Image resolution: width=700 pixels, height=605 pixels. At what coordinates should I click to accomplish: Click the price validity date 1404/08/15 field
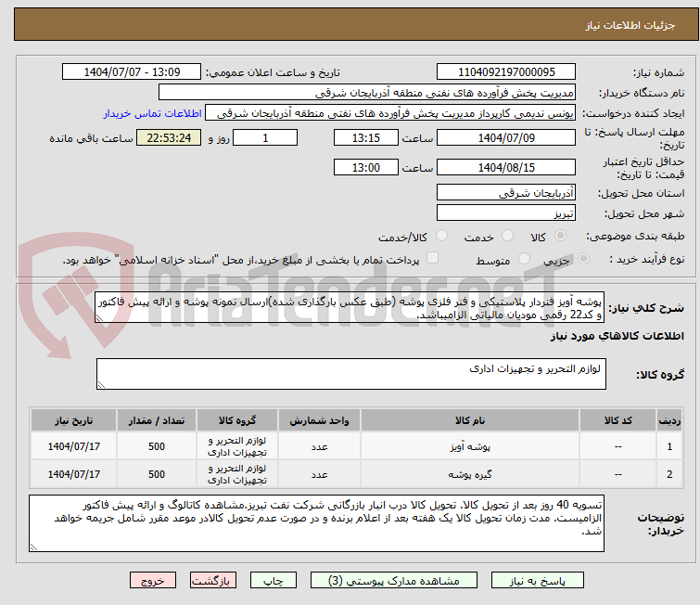[x=505, y=167]
